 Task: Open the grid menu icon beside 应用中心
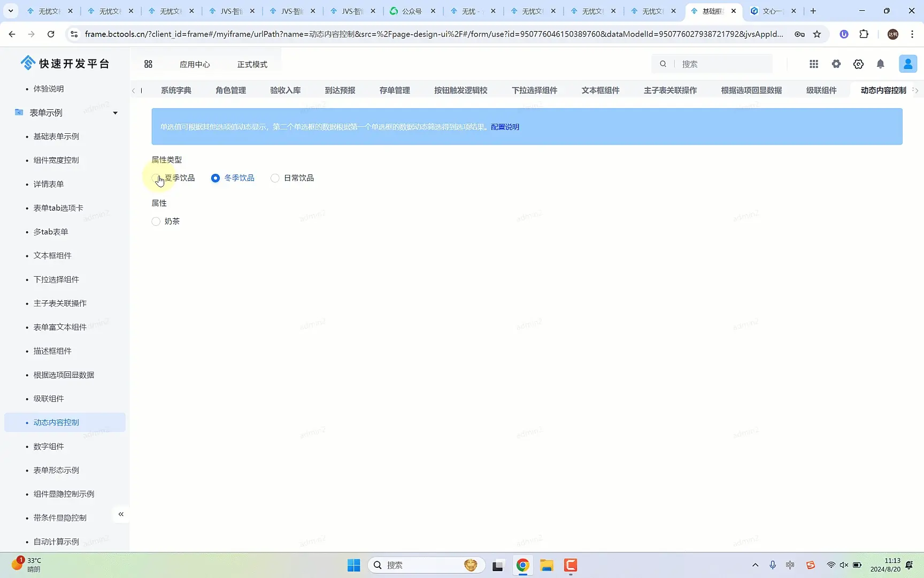click(148, 64)
